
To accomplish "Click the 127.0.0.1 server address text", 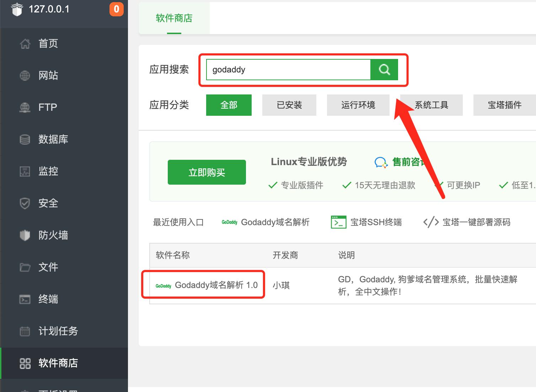I will click(x=49, y=9).
